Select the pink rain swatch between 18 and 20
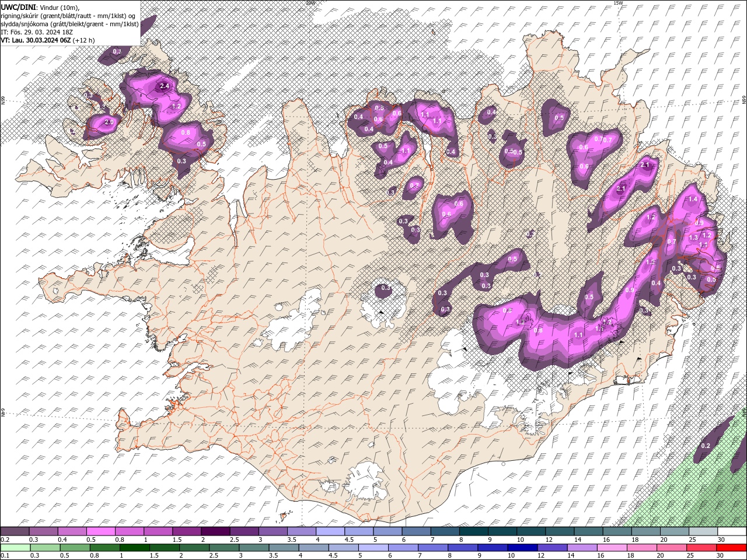747x560 pixels. [641, 548]
